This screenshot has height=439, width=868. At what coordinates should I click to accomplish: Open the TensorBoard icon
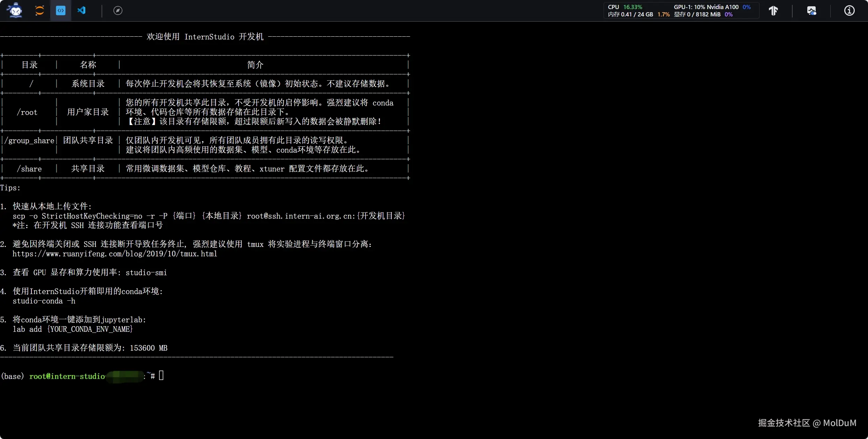(773, 11)
